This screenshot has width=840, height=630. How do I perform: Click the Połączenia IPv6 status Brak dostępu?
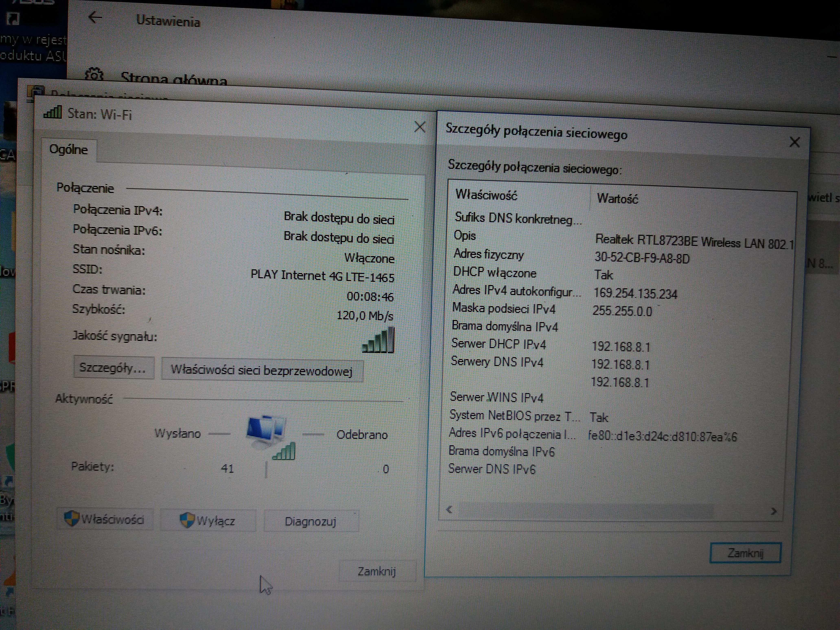(339, 238)
